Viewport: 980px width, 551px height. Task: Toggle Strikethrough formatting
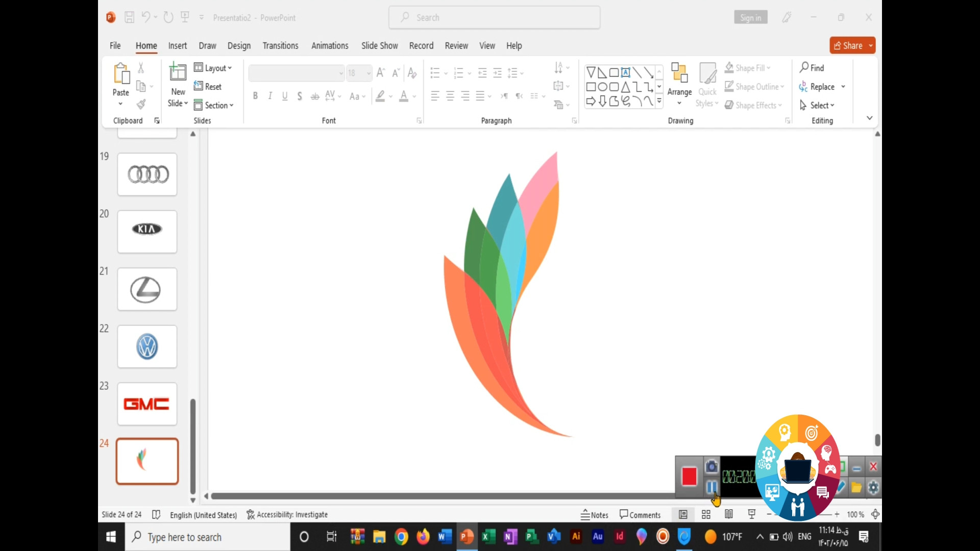315,96
